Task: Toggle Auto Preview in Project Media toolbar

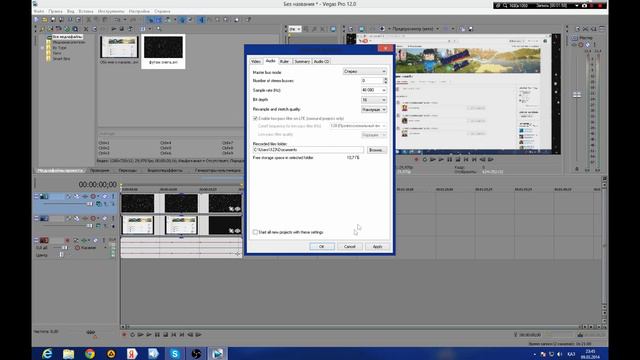Action: 130,29
